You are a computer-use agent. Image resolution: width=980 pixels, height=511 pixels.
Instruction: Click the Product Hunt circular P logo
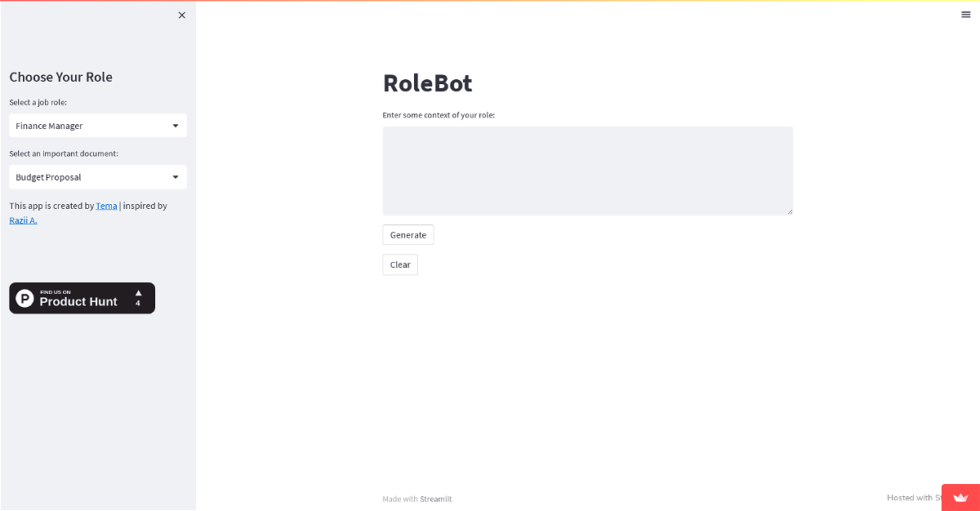click(x=25, y=299)
